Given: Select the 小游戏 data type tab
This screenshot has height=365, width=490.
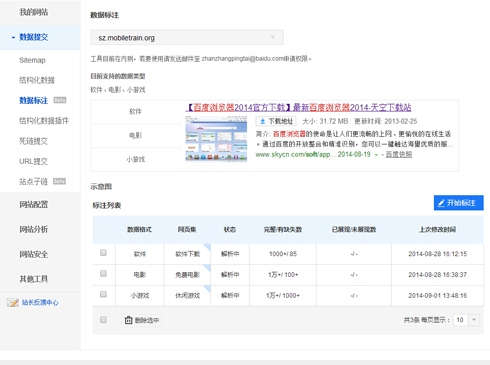Looking at the screenshot, I should 135,159.
